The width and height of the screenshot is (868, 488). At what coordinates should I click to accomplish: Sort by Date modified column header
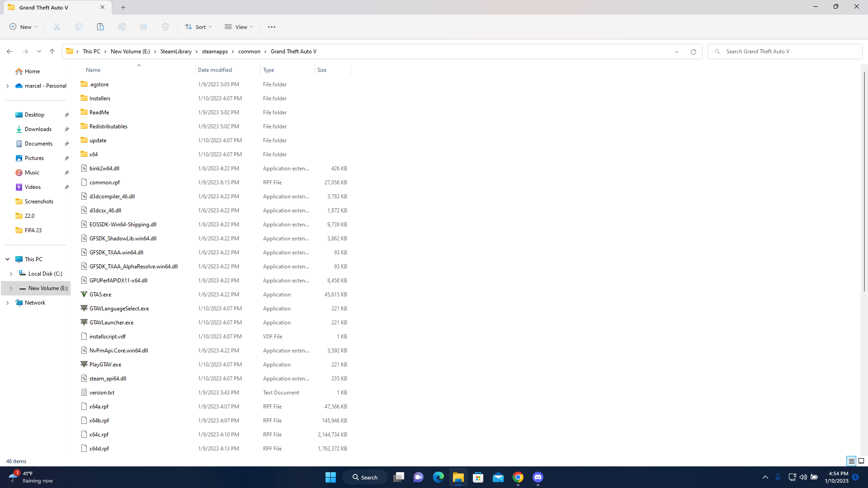215,70
